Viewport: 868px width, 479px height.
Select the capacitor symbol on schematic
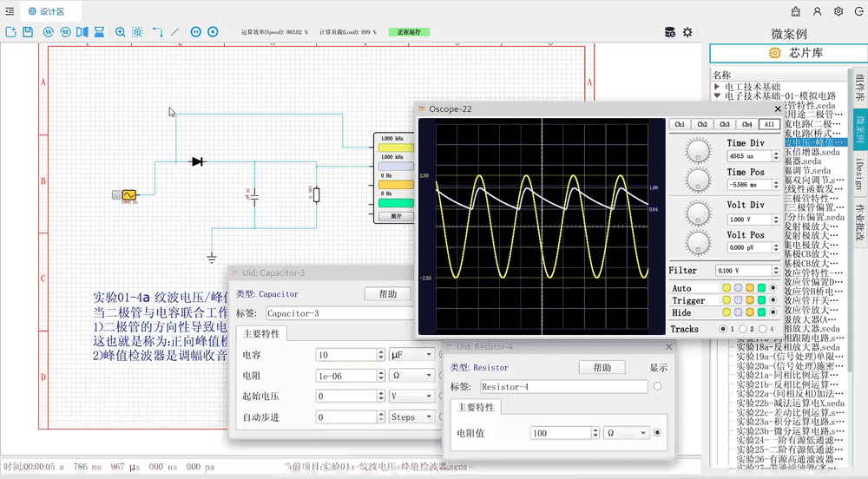pos(254,196)
